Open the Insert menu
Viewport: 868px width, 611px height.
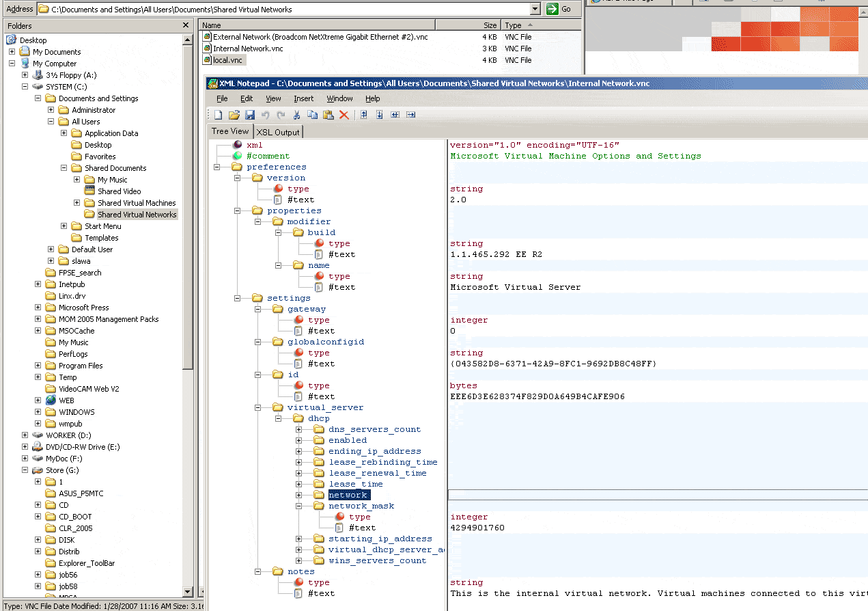303,98
